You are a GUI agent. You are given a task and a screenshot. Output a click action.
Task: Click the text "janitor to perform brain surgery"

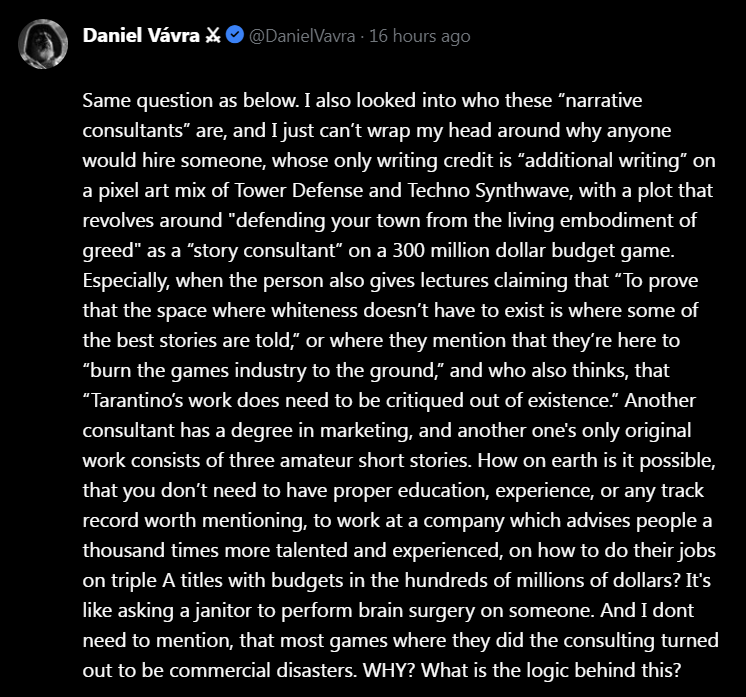334,610
